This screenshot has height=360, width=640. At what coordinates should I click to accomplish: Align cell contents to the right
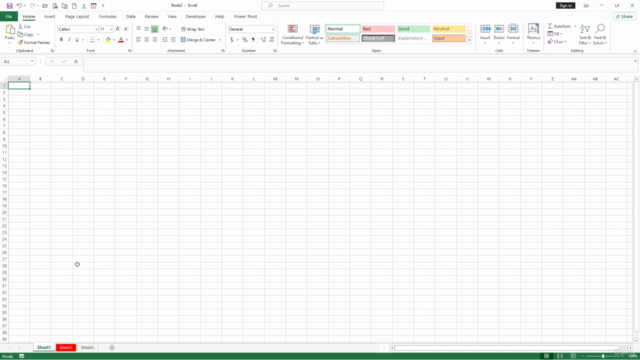pyautogui.click(x=154, y=40)
